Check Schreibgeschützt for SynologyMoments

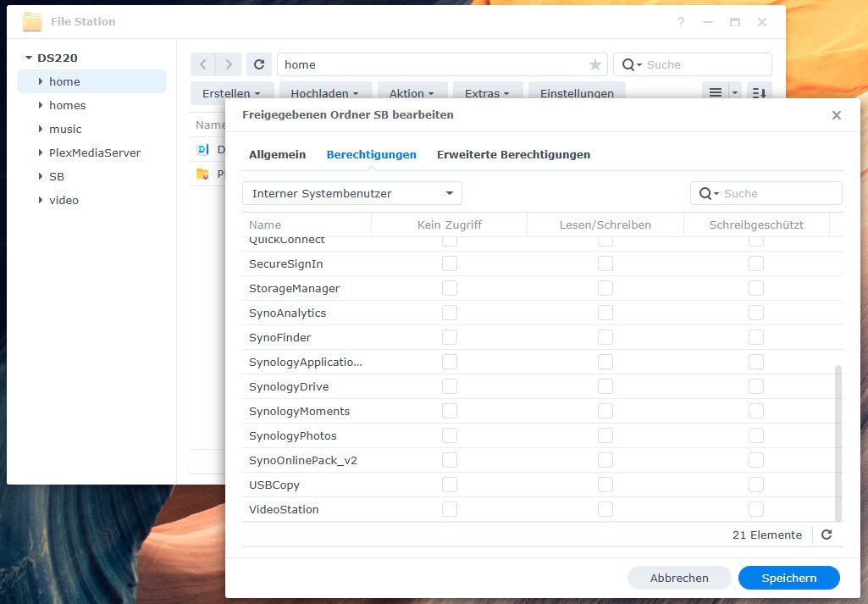(755, 411)
